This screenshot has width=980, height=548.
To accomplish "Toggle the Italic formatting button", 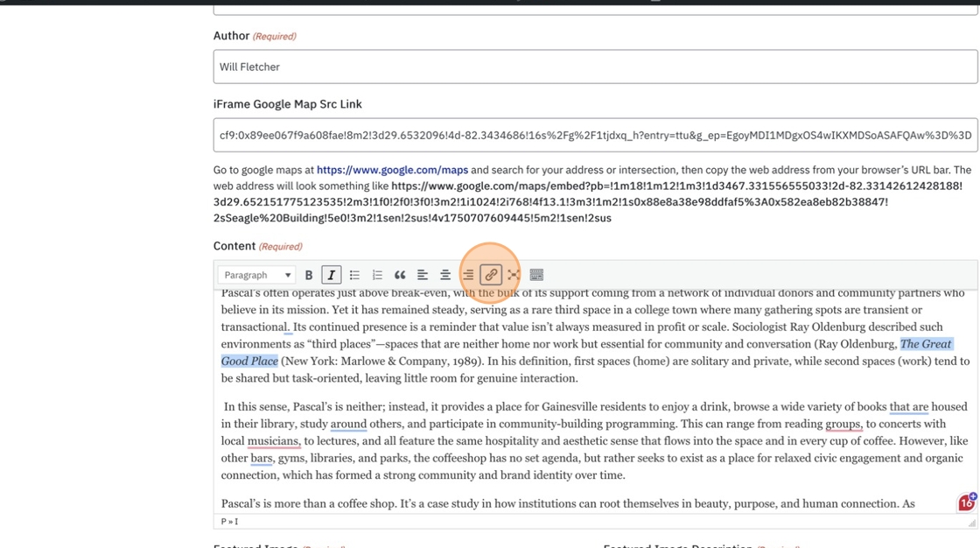I will pyautogui.click(x=332, y=275).
